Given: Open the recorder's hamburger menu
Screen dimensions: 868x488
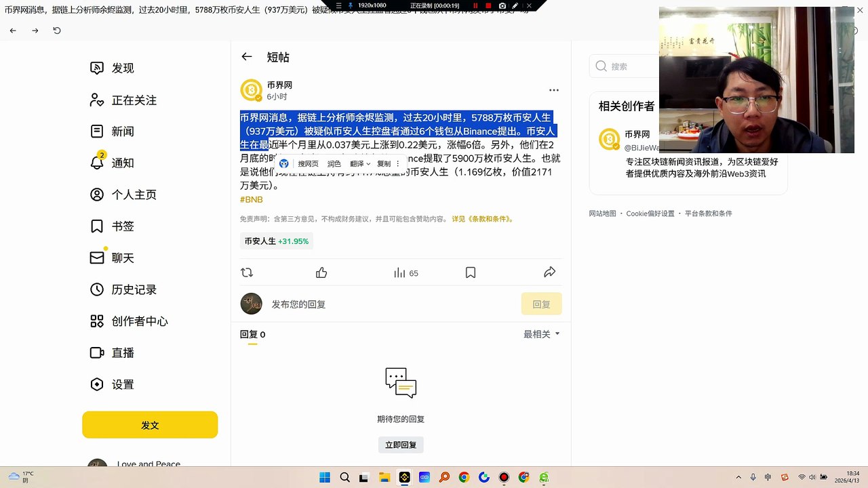Looking at the screenshot, I should tap(339, 5).
